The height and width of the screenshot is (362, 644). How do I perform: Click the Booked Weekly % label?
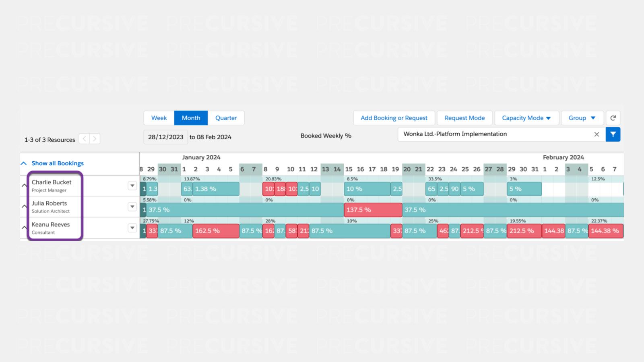(326, 136)
